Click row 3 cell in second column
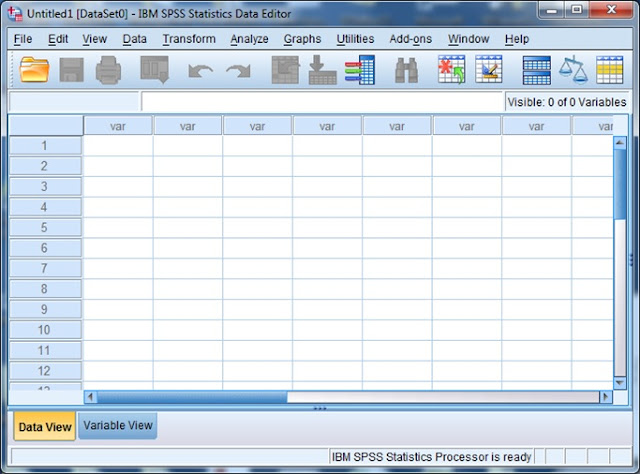Screen dimensions: 640x474 (188, 187)
